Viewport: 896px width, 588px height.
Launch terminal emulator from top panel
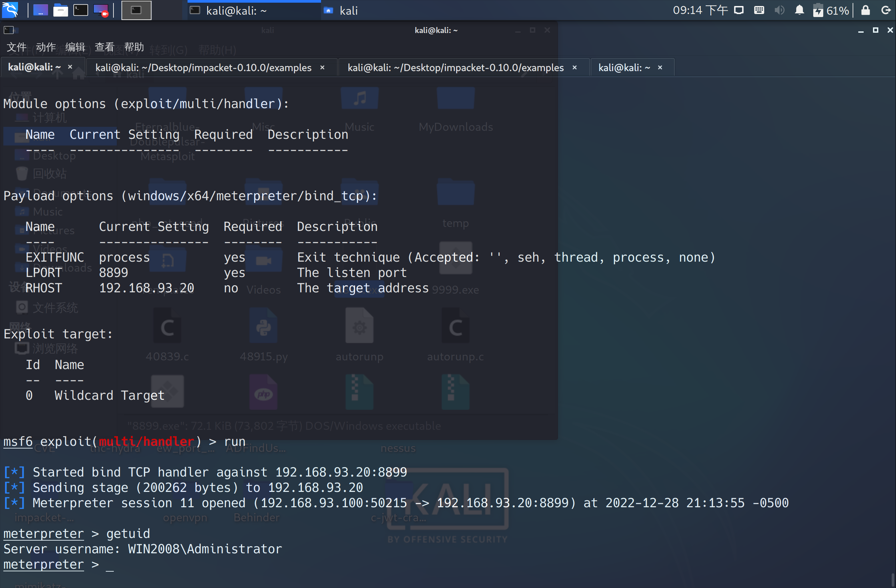tap(80, 10)
